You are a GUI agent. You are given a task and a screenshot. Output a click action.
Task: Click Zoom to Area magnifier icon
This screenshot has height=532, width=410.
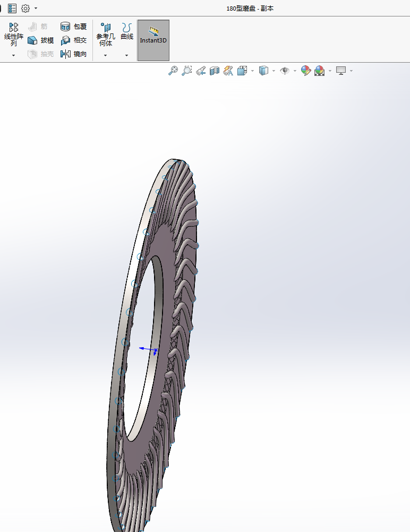click(x=186, y=71)
